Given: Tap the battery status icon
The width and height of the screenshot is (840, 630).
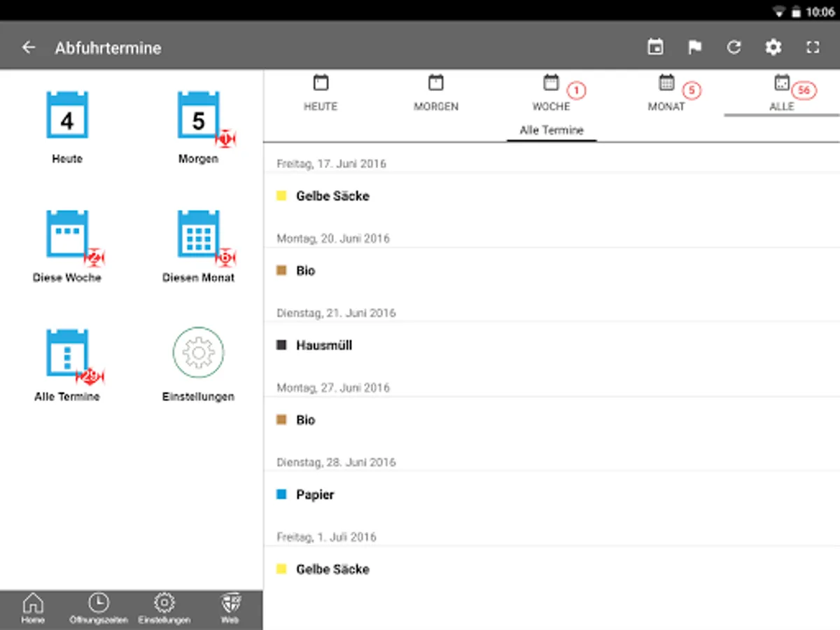Looking at the screenshot, I should 796,12.
